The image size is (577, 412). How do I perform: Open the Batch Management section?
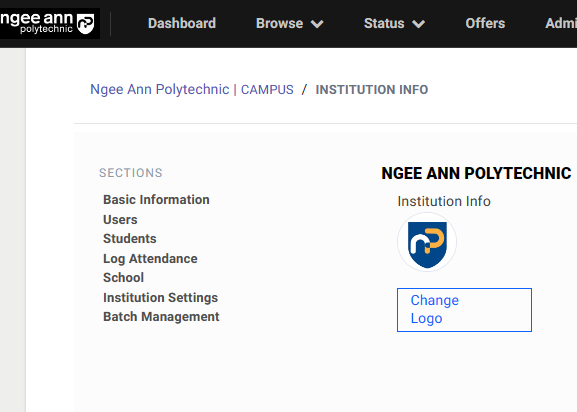(161, 317)
